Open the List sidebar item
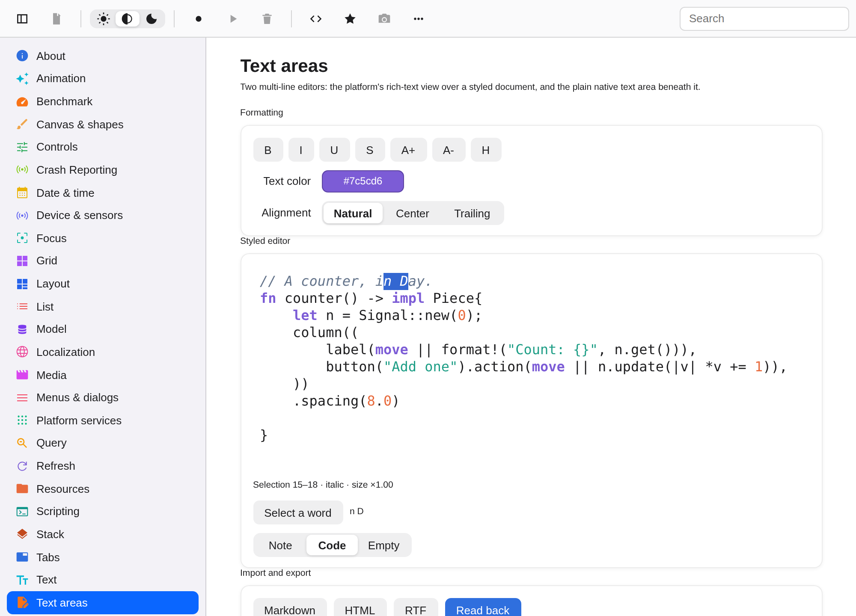Image resolution: width=856 pixels, height=616 pixels. [103, 307]
